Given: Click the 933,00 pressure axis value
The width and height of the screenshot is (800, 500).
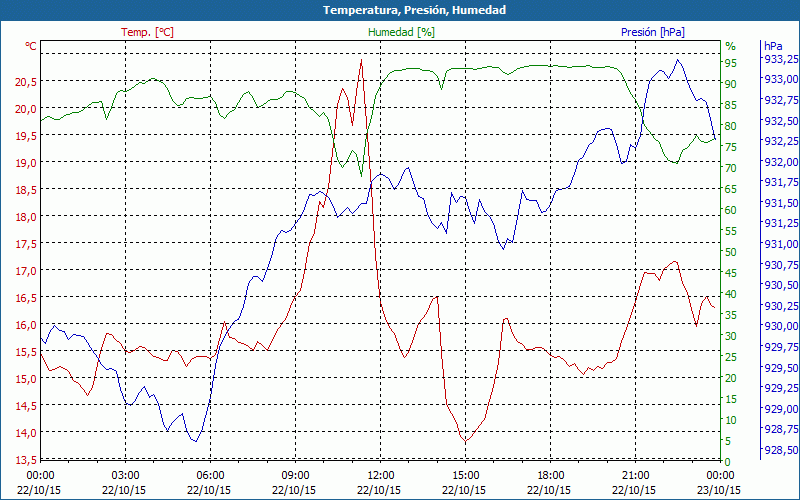Looking at the screenshot, I should (x=781, y=80).
